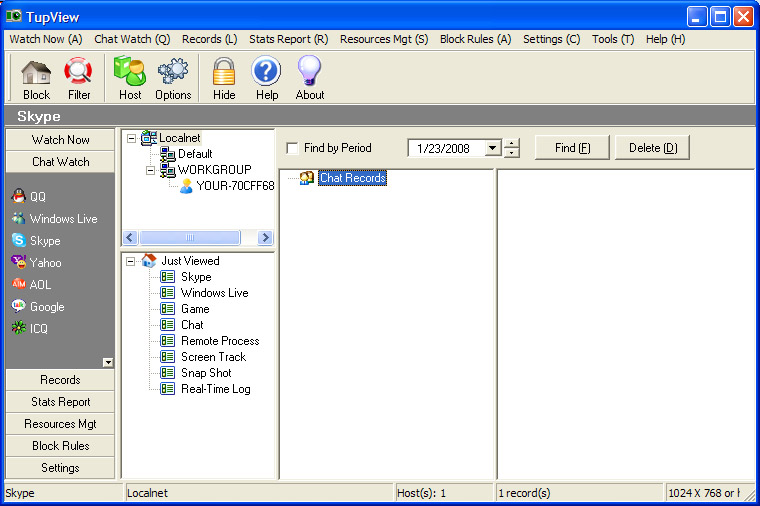Select Yahoo messenger in sidebar
The height and width of the screenshot is (506, 760).
pyautogui.click(x=37, y=262)
